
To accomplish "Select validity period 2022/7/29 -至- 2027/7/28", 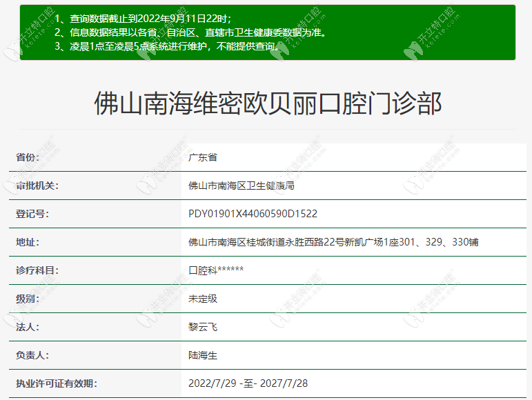I will coord(248,383).
